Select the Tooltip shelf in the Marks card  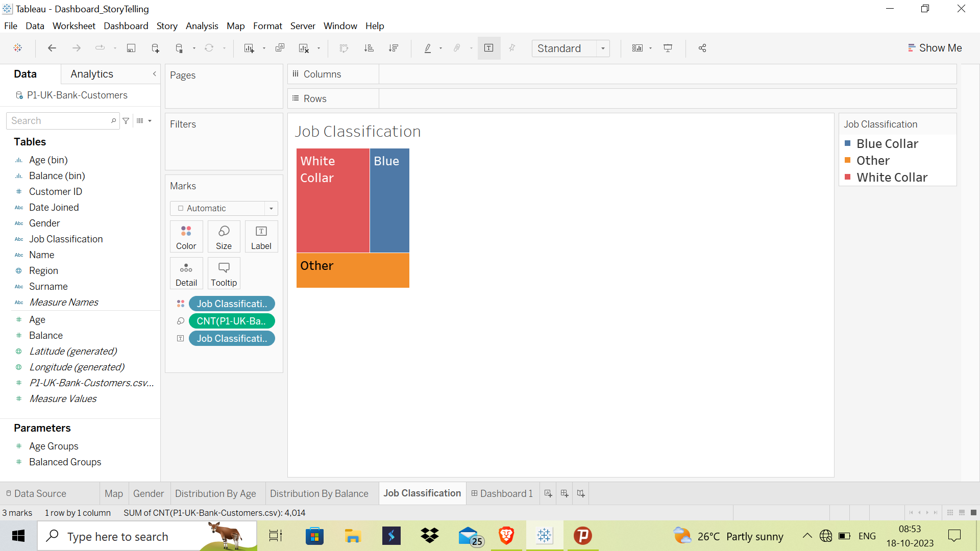[224, 273]
